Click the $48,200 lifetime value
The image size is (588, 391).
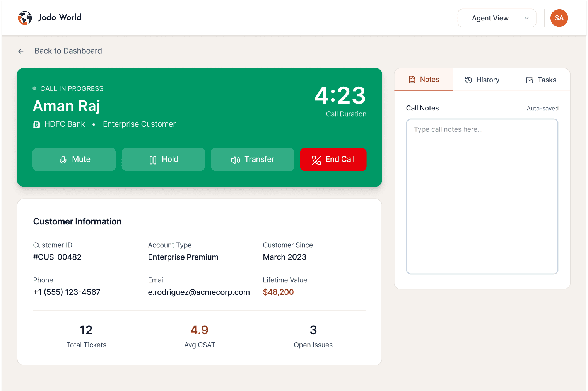(278, 292)
